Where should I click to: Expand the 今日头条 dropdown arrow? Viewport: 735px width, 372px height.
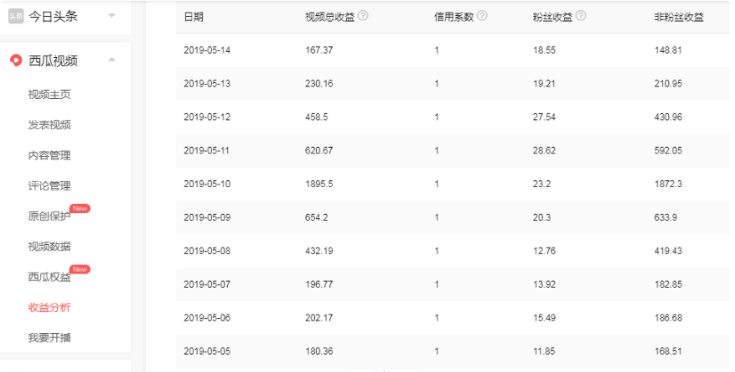tap(112, 16)
